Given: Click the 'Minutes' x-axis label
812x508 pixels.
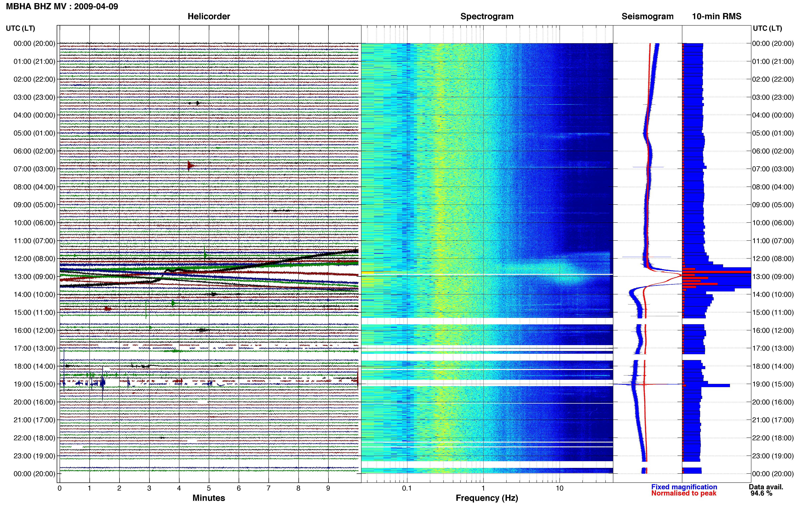Looking at the screenshot, I should click(x=208, y=498).
